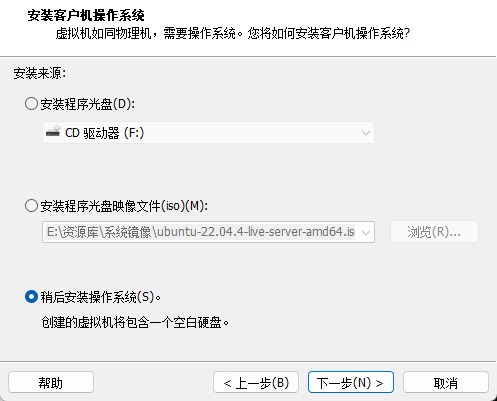
Task: Click the 稍后安装操作系统(S) label text
Action: [x=101, y=297]
